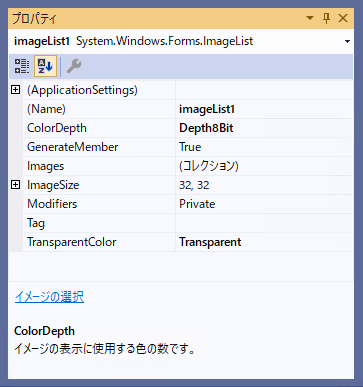Pin the Properties panel
This screenshot has width=363, height=387.
pyautogui.click(x=326, y=18)
